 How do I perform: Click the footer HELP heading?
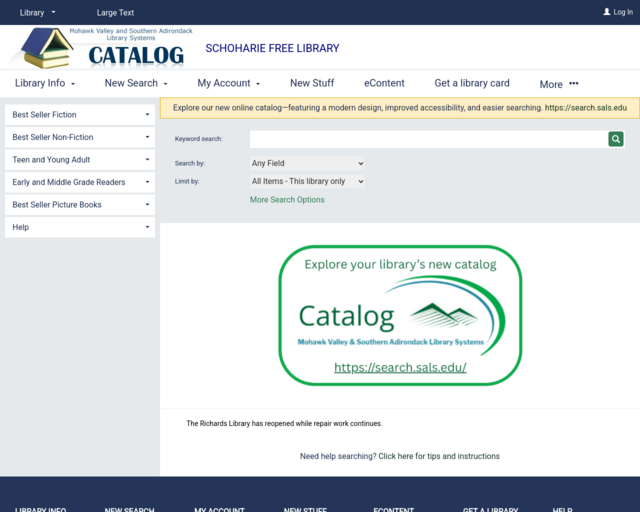(562, 509)
